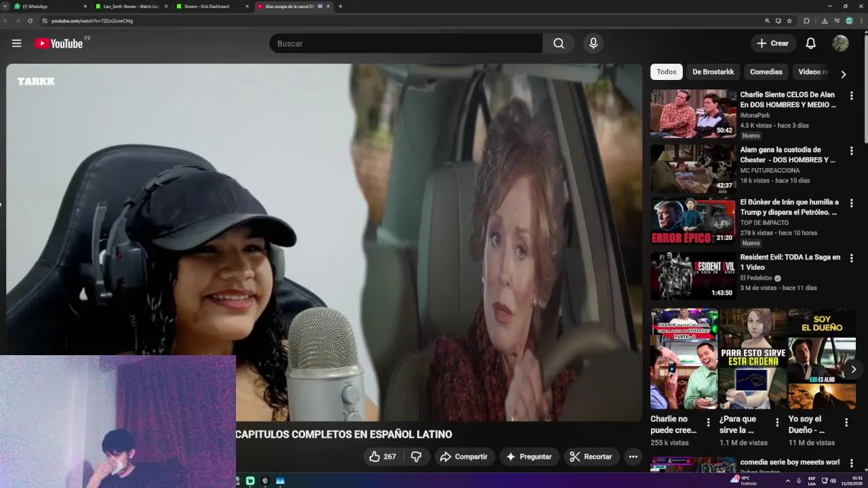Share the video via Compartir
The width and height of the screenshot is (868, 488).
[464, 457]
